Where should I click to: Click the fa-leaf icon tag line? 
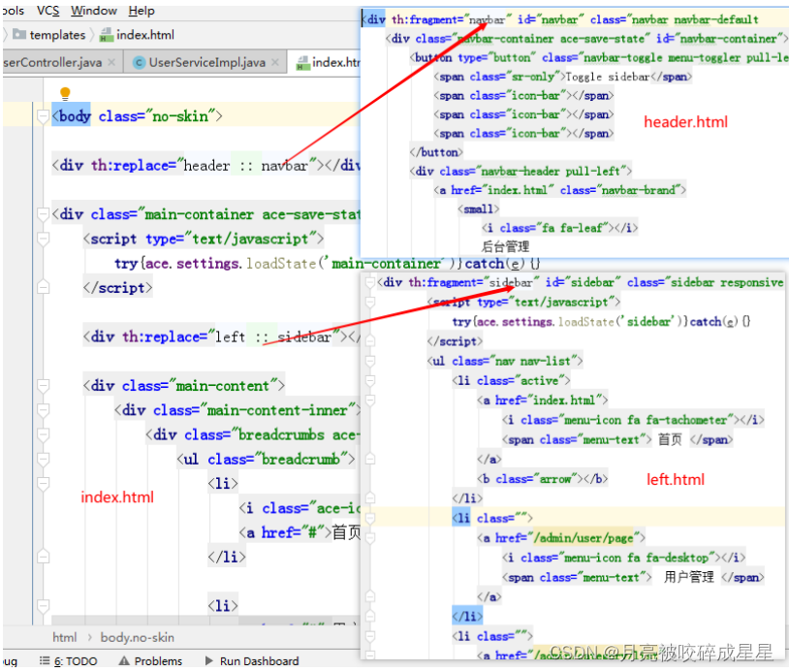click(x=560, y=228)
